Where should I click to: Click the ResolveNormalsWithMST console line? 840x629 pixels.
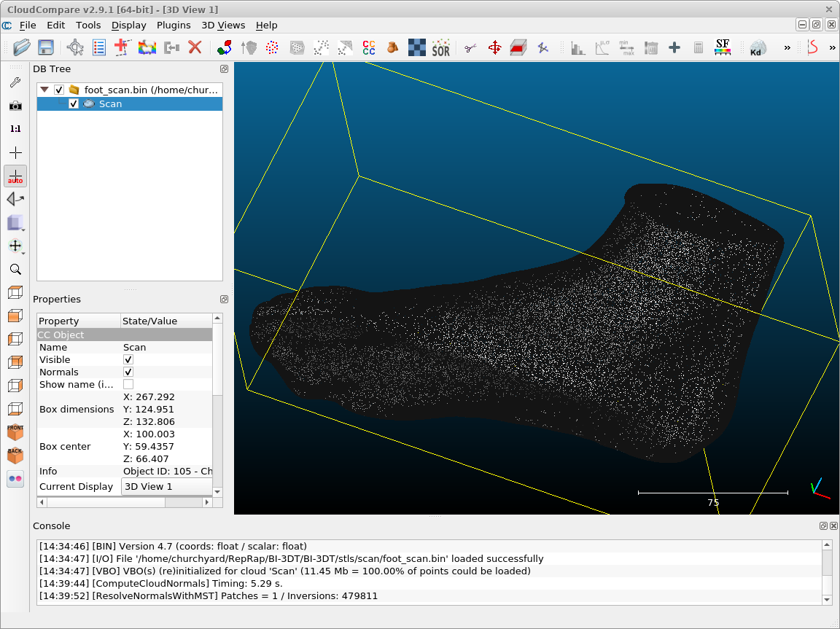[209, 595]
